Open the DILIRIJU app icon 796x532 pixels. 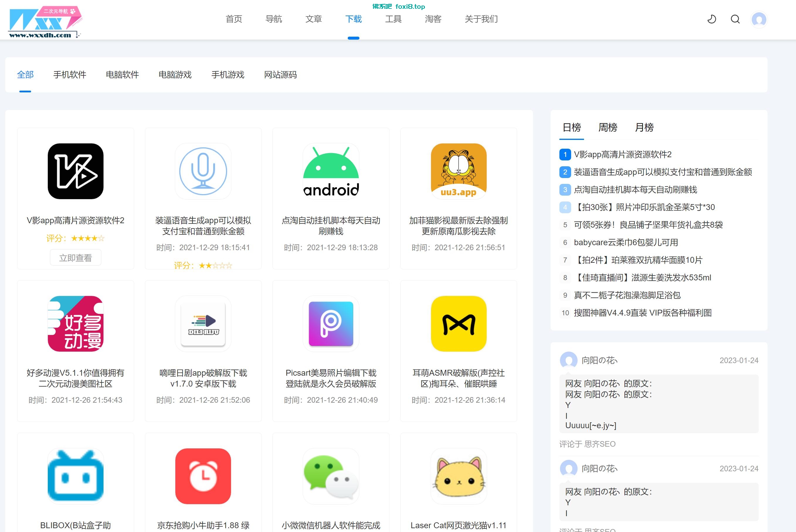pyautogui.click(x=203, y=324)
